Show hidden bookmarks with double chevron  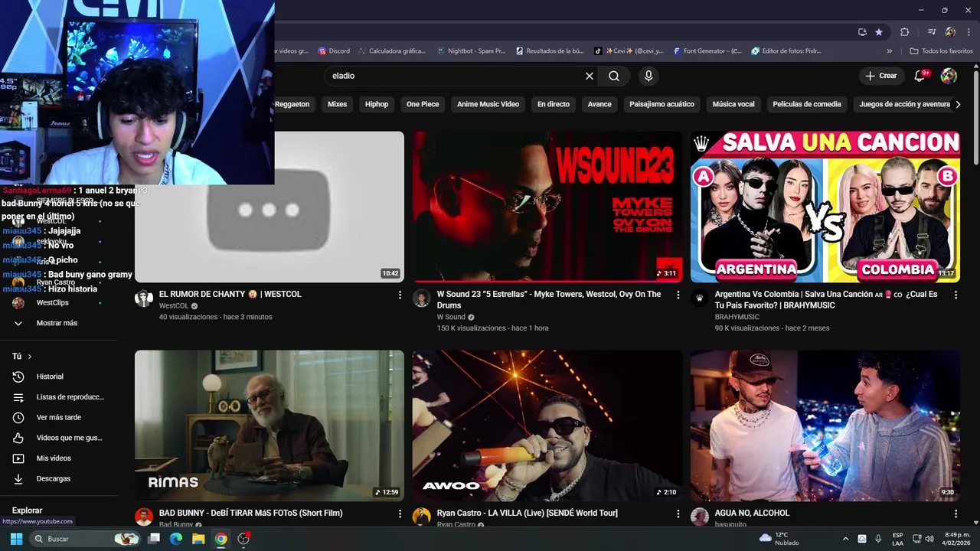pos(889,51)
